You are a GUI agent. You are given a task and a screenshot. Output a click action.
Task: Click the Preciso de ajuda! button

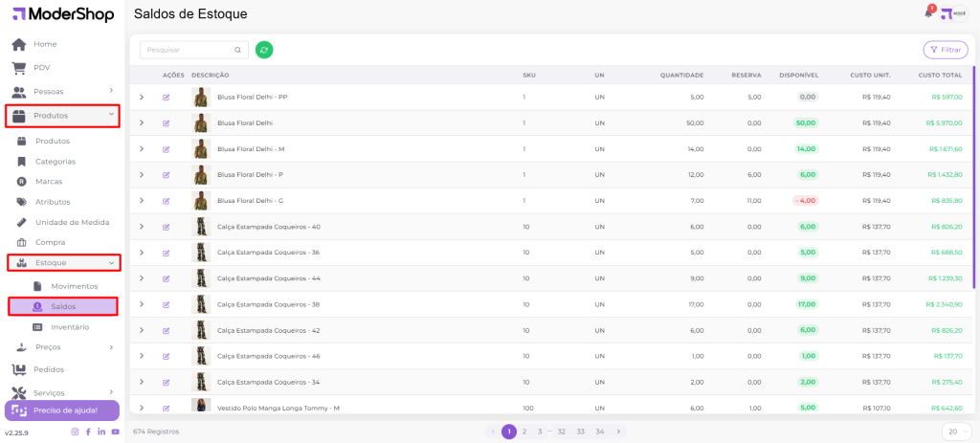coord(63,410)
